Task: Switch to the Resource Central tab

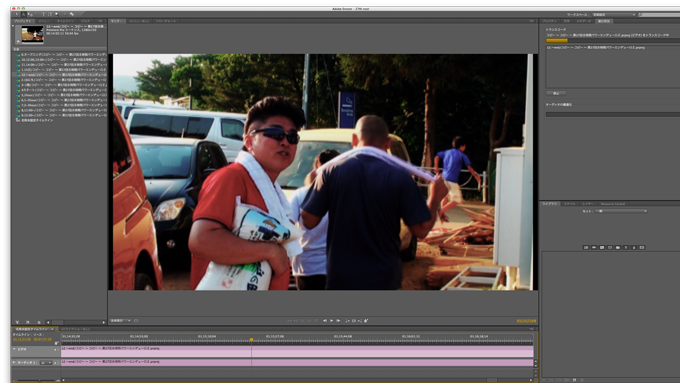Action: 613,203
